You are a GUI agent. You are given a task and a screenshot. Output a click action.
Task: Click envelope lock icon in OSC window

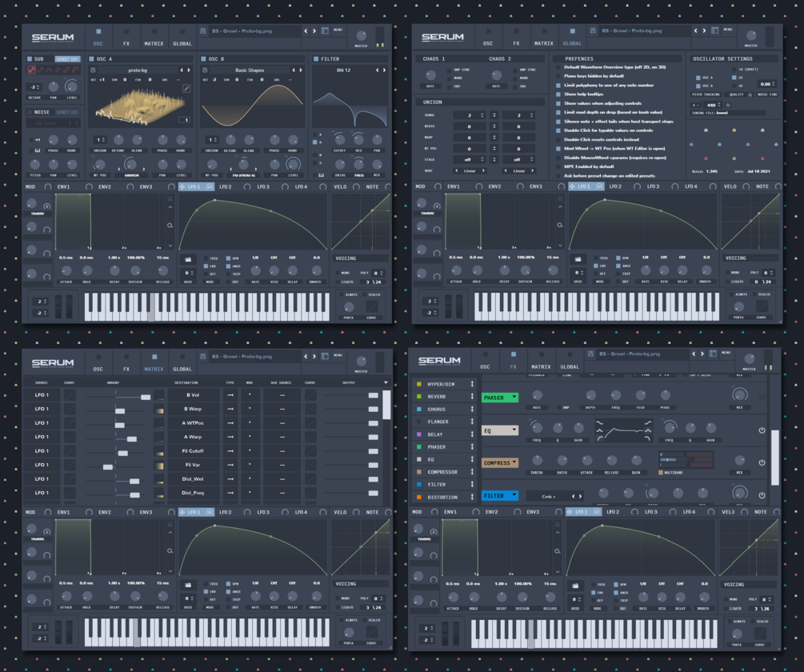pos(170,199)
